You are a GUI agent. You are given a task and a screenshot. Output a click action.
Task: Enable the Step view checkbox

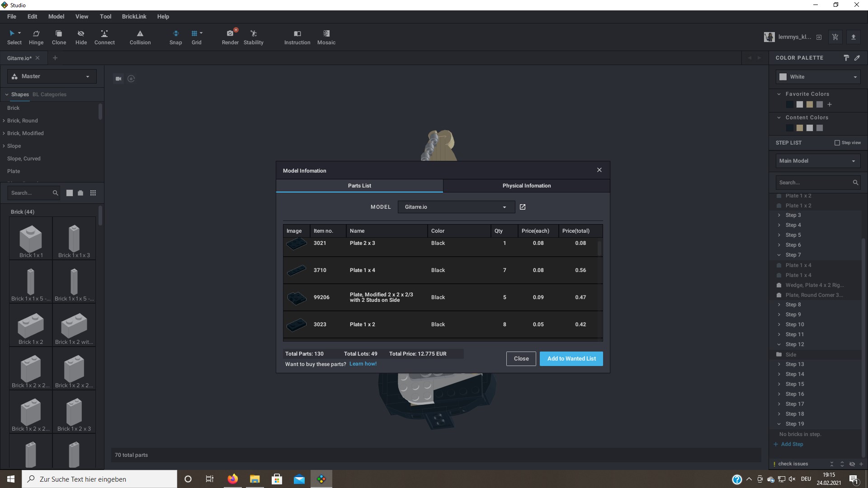tap(837, 143)
